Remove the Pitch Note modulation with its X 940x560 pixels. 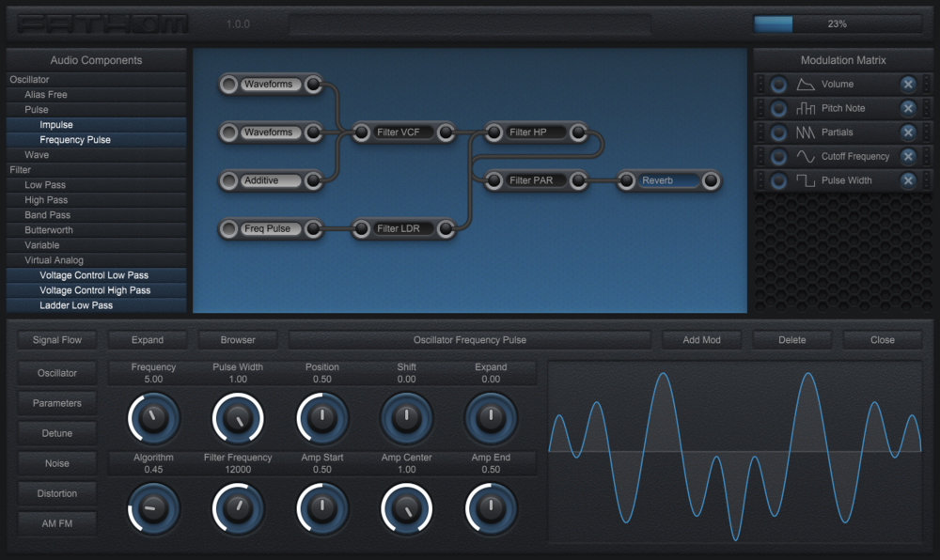[908, 108]
